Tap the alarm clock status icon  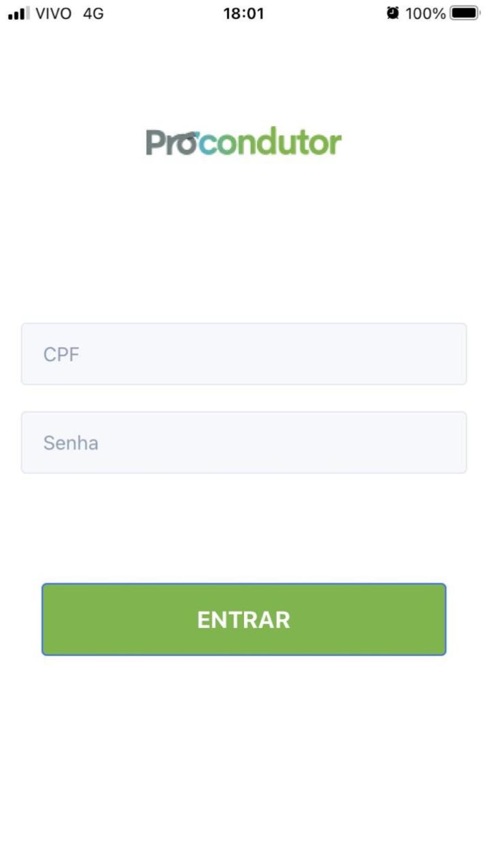coord(392,13)
